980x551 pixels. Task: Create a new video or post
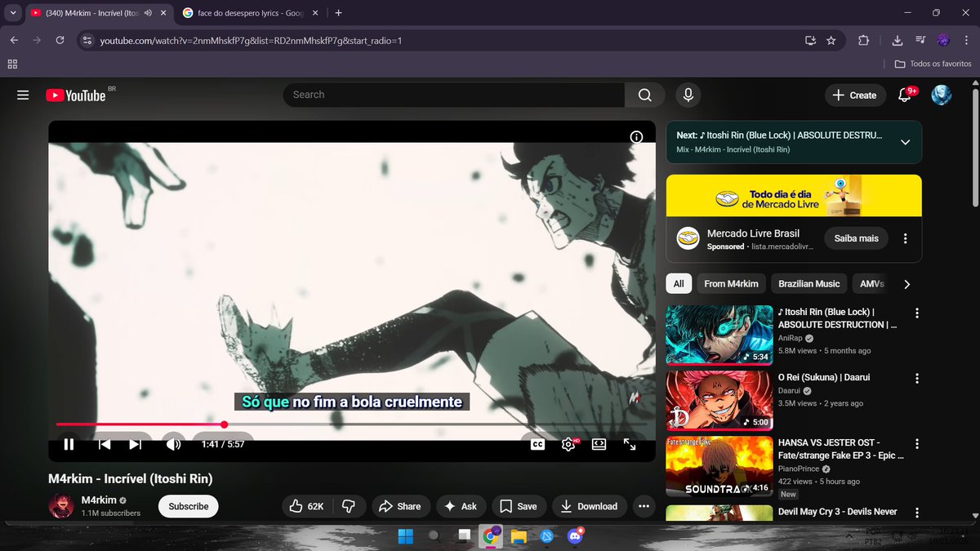tap(854, 96)
